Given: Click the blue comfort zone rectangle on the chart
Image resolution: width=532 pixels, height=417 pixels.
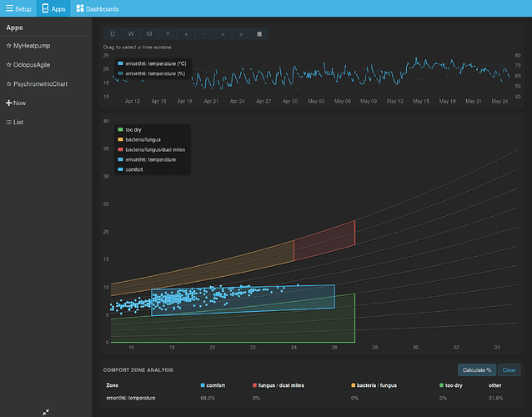Looking at the screenshot, I should point(243,300).
